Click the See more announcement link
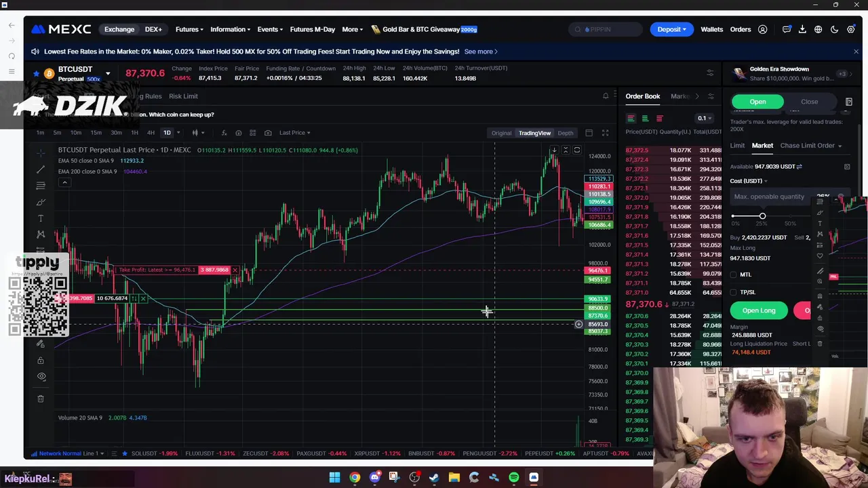868x488 pixels. click(x=481, y=52)
